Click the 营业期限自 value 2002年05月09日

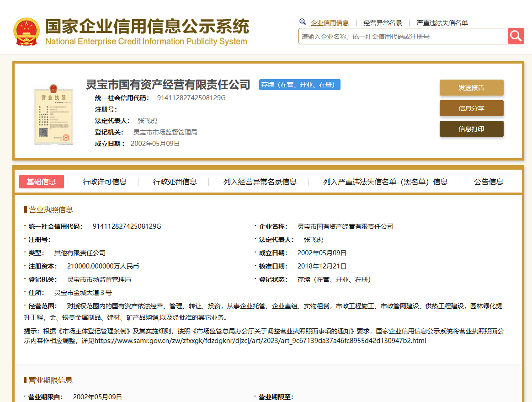(x=97, y=397)
